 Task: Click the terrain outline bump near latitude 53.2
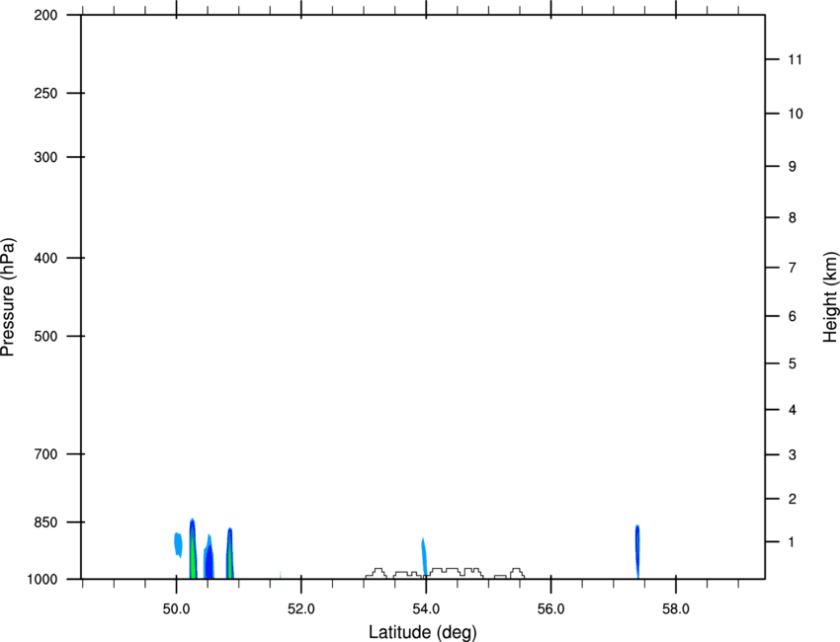(377, 574)
